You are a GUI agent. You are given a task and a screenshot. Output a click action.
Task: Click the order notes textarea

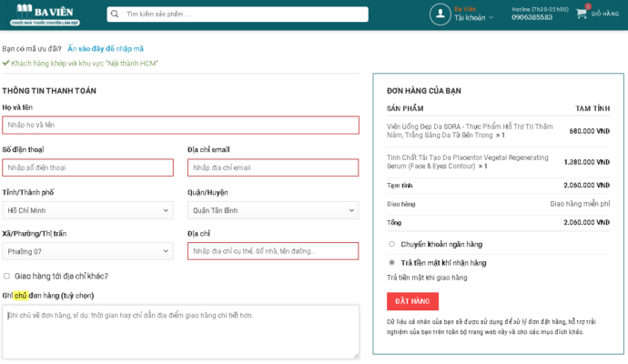180,331
